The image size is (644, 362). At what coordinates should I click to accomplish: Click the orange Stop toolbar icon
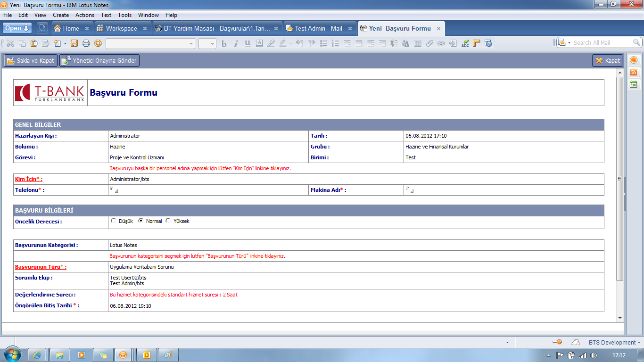click(x=98, y=43)
